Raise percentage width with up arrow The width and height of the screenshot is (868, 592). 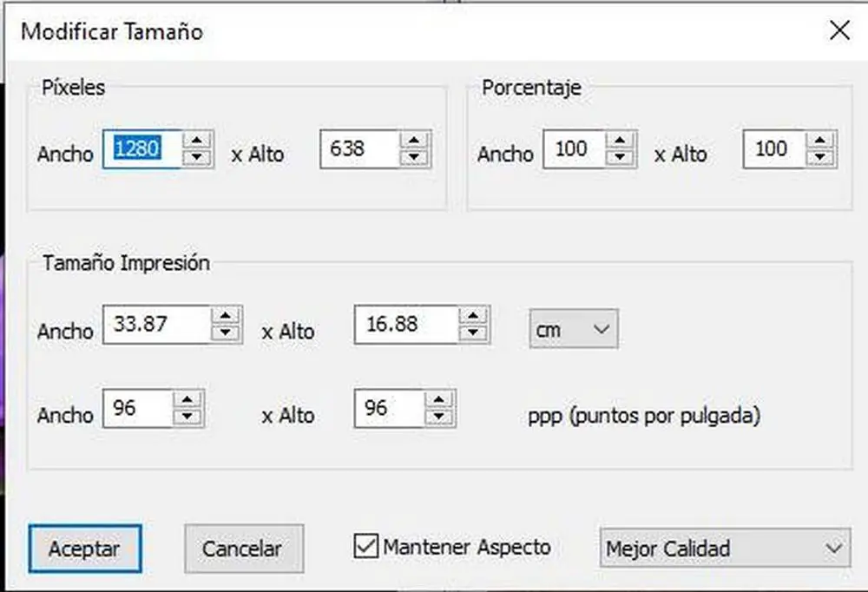(x=618, y=141)
